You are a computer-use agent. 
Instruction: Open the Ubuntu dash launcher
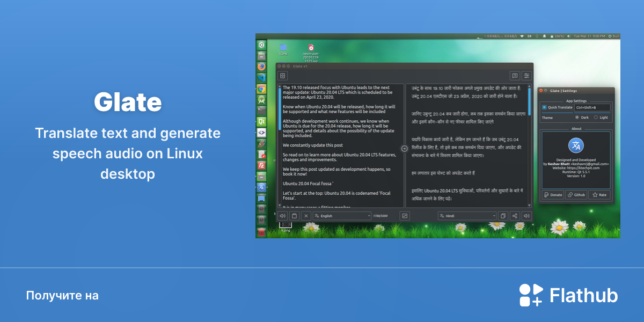click(261, 45)
